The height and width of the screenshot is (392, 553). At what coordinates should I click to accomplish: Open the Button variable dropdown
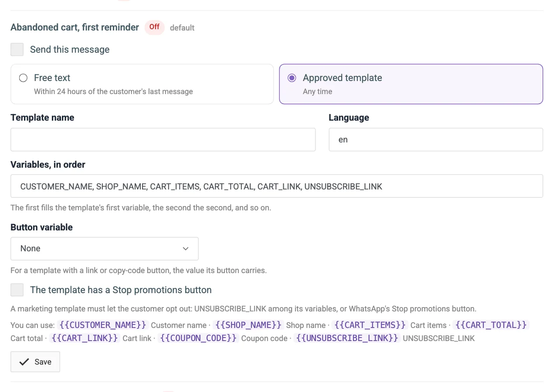click(x=105, y=248)
